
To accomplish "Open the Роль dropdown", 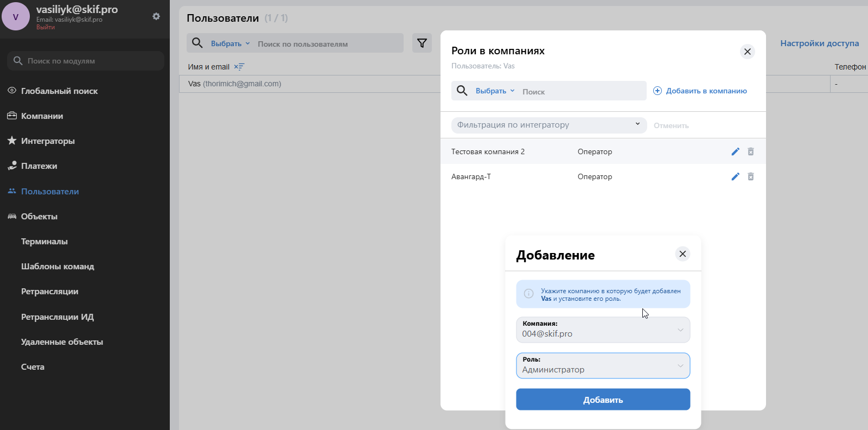I will pyautogui.click(x=603, y=365).
